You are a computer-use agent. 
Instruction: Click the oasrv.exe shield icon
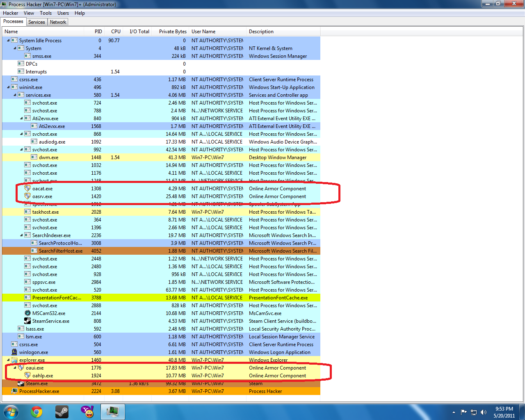click(27, 196)
